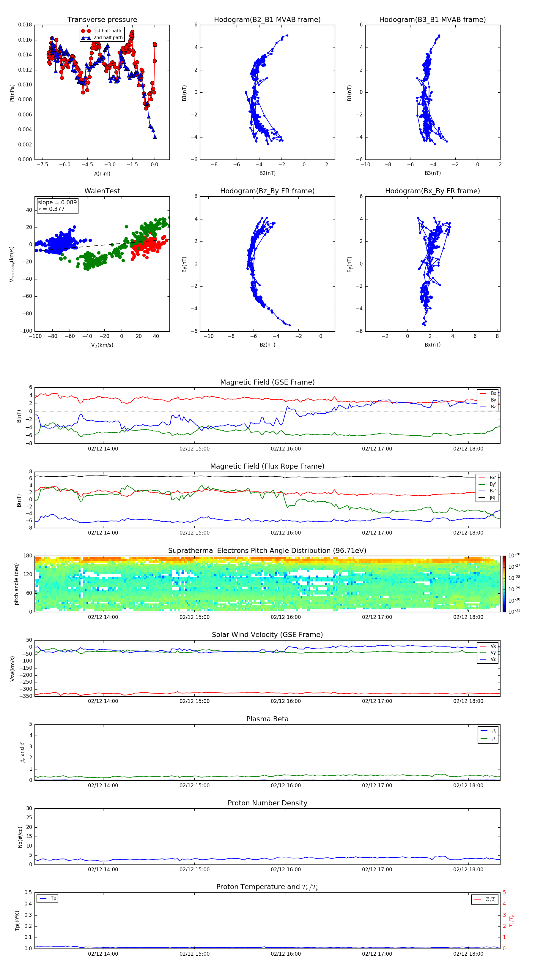Click the "B3(nT)" x-axis label
The image size is (535, 980).
click(432, 173)
